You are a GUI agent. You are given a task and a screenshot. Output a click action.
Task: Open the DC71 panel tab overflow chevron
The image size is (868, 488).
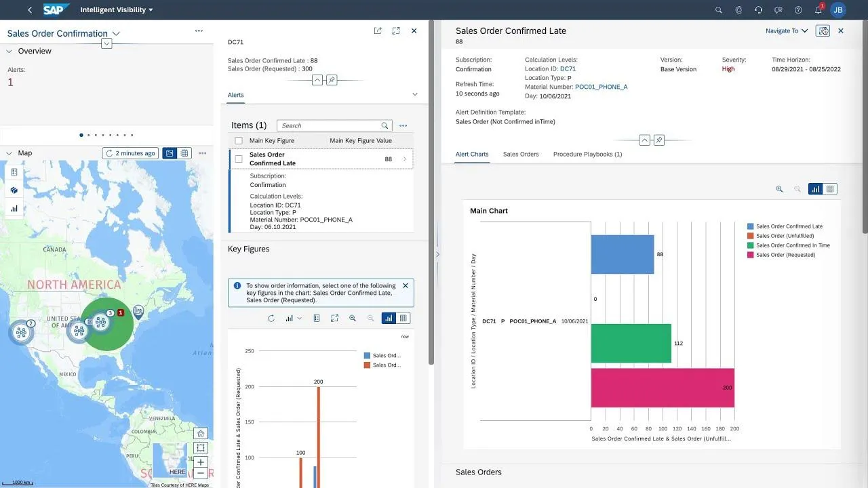(415, 95)
